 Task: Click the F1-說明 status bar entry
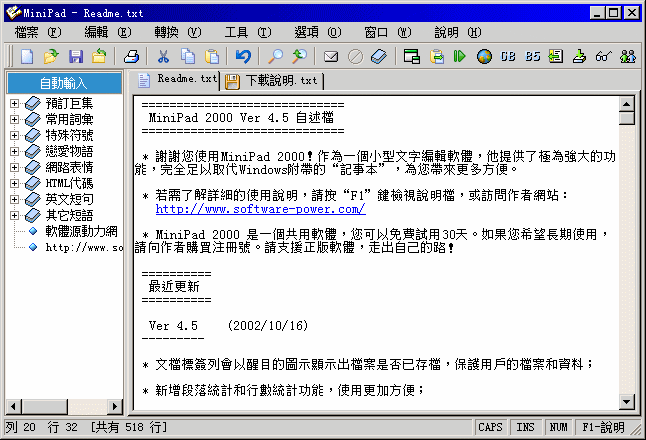coord(603,427)
